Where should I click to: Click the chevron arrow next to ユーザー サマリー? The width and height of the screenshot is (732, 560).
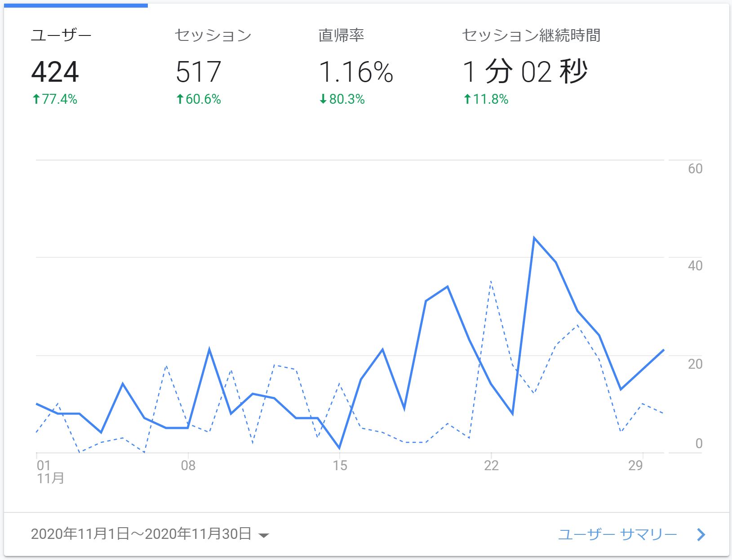coord(701,534)
